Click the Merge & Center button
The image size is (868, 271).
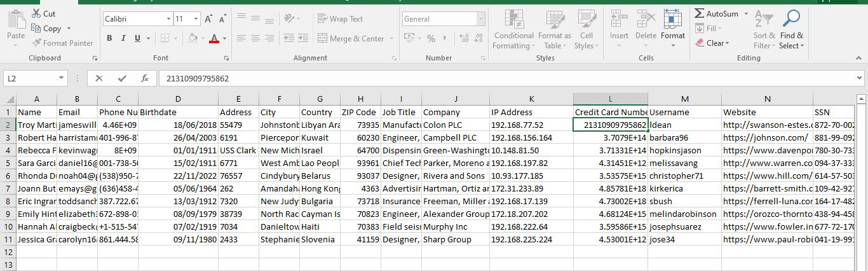(351, 39)
